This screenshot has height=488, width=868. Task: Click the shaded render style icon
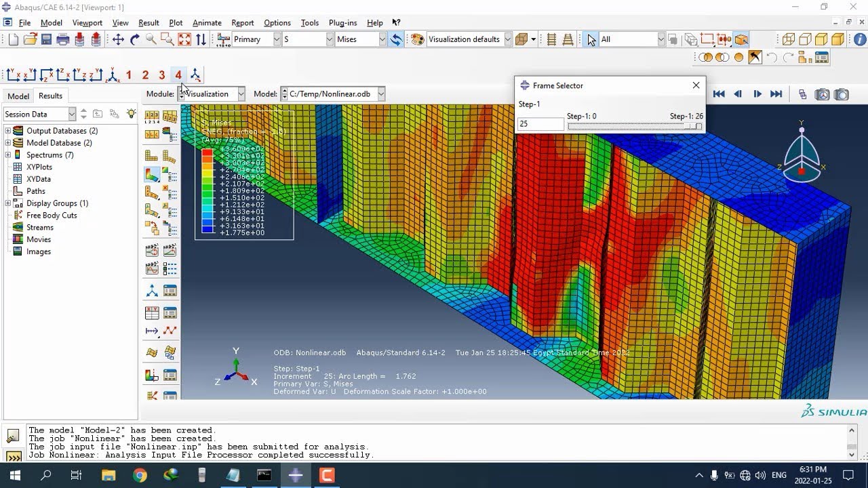[837, 39]
